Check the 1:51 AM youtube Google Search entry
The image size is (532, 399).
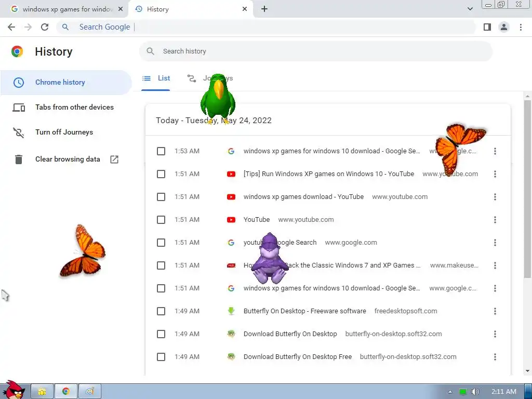tap(161, 243)
